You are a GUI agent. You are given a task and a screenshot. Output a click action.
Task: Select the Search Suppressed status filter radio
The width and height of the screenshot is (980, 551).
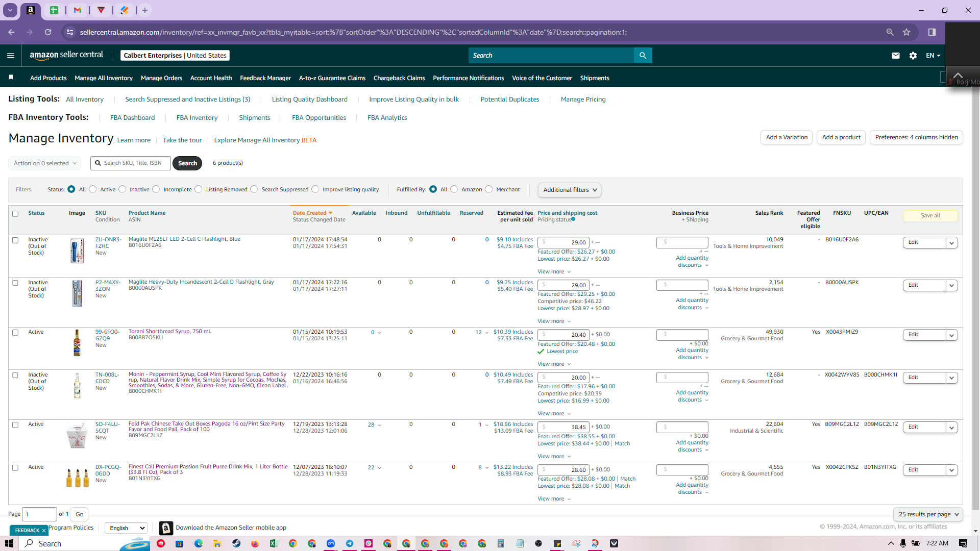254,189
